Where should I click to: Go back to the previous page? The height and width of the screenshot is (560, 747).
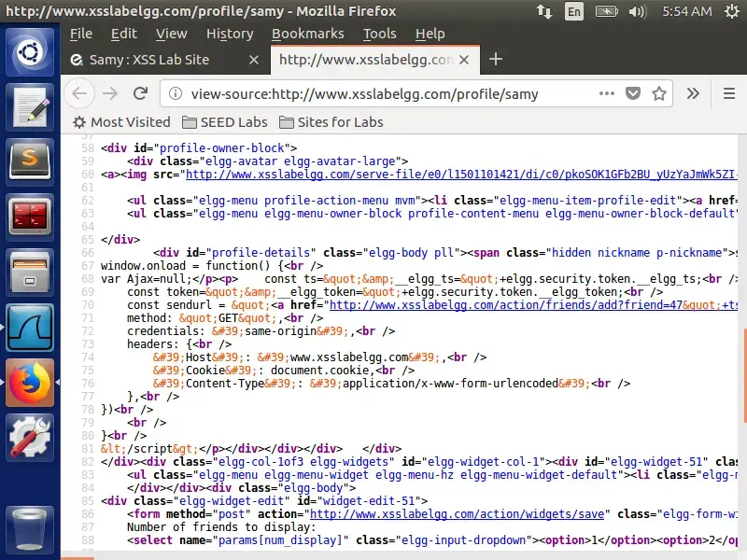coord(79,93)
